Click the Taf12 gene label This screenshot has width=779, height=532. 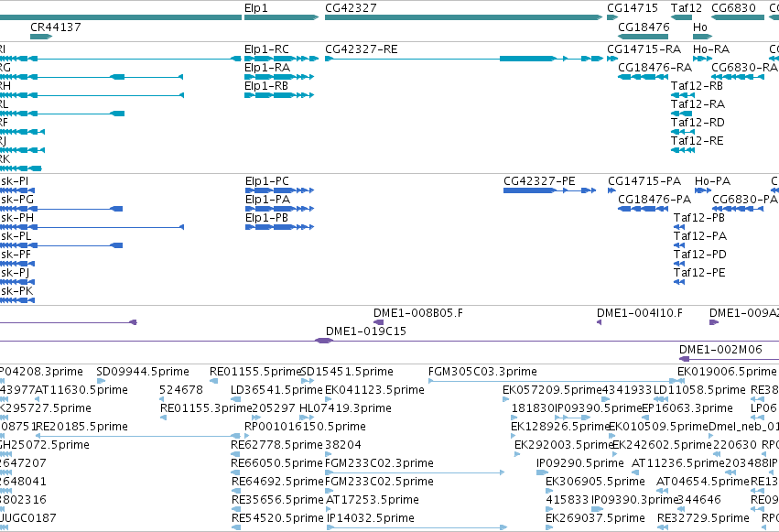(x=687, y=8)
